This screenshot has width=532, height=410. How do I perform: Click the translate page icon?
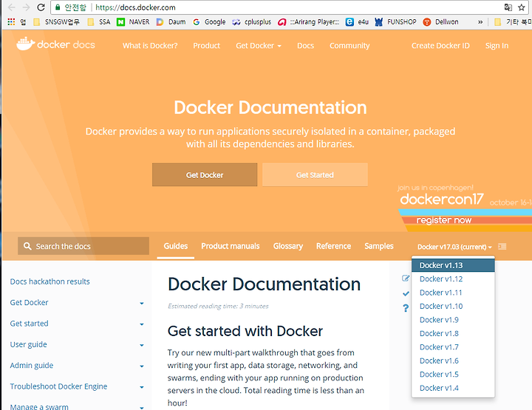click(x=508, y=7)
